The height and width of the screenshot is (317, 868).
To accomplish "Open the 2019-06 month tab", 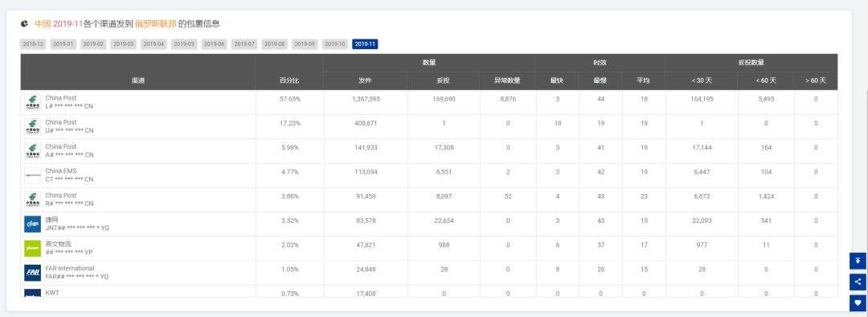I will (x=215, y=43).
